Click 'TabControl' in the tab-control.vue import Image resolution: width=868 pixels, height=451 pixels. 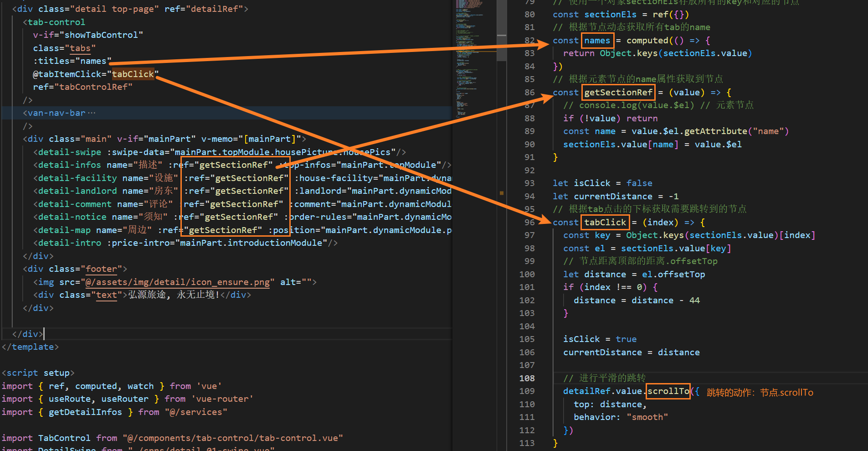coord(64,438)
